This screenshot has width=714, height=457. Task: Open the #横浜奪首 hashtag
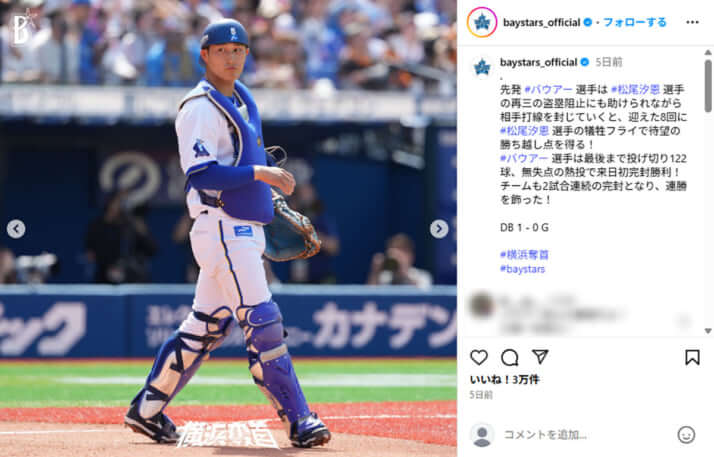click(x=524, y=255)
